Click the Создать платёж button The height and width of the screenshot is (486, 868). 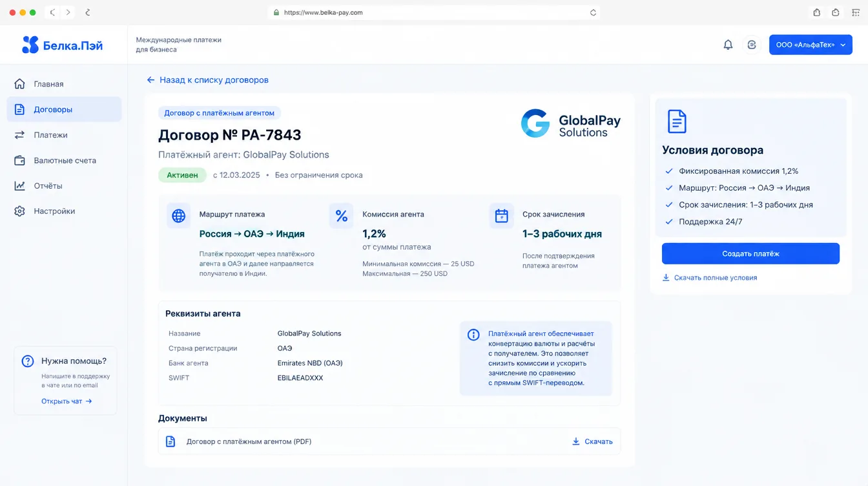pos(750,254)
